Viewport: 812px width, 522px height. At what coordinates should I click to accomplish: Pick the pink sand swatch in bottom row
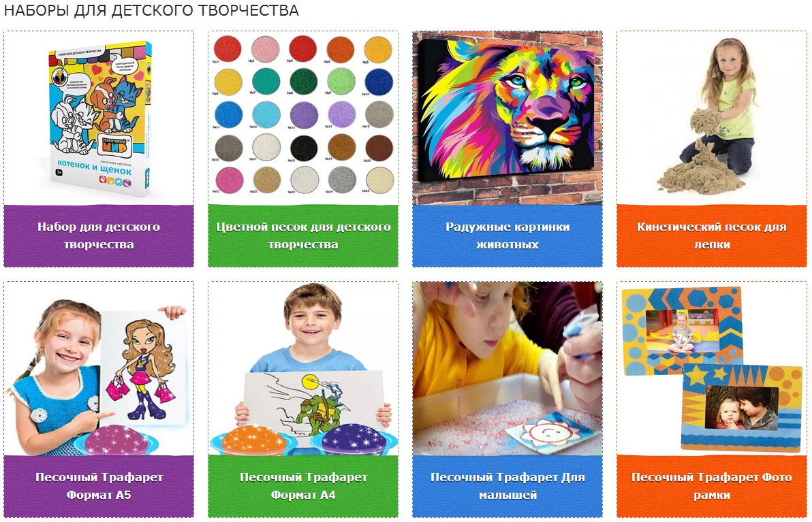[228, 180]
